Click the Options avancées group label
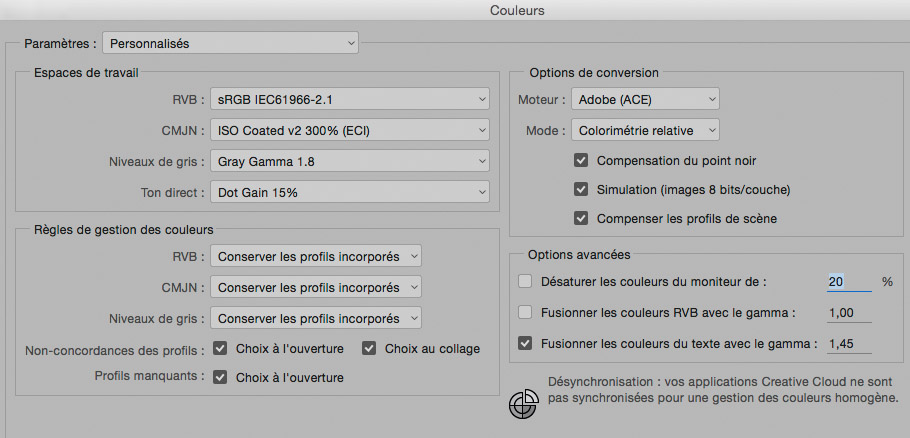Viewport: 910px width, 438px height. pos(579,255)
